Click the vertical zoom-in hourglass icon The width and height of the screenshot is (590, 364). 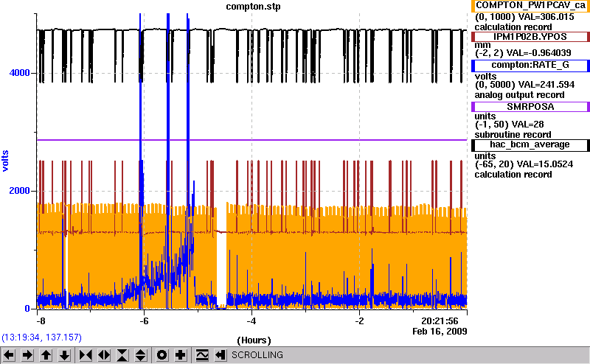pos(122,355)
